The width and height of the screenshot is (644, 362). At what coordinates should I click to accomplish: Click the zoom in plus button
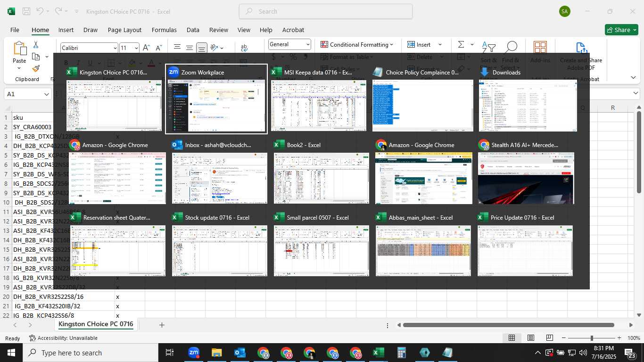click(619, 338)
